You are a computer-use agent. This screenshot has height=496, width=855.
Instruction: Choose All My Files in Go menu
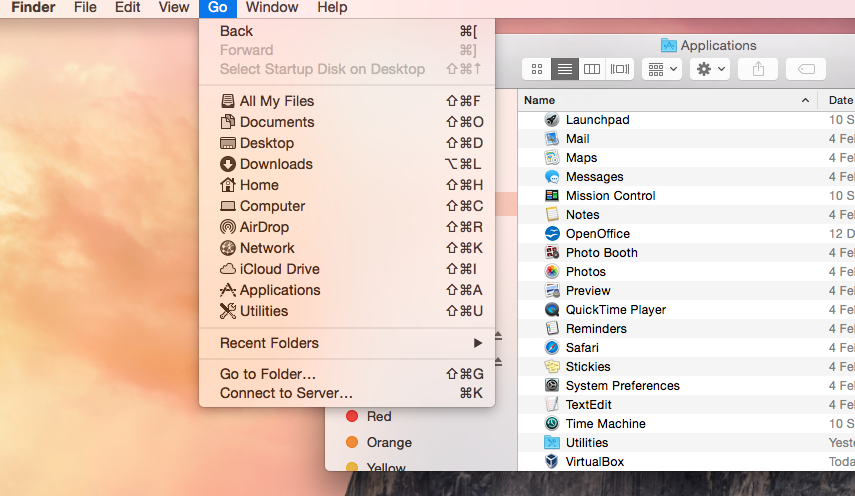347,101
